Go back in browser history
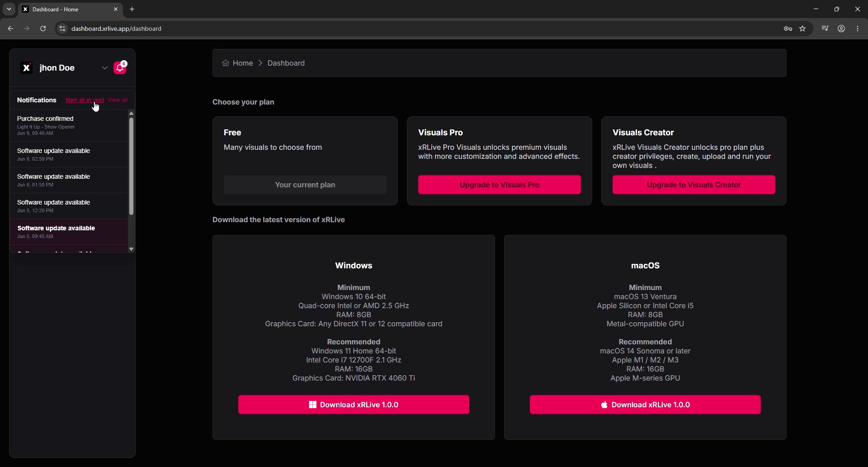The width and height of the screenshot is (868, 467). (x=10, y=29)
